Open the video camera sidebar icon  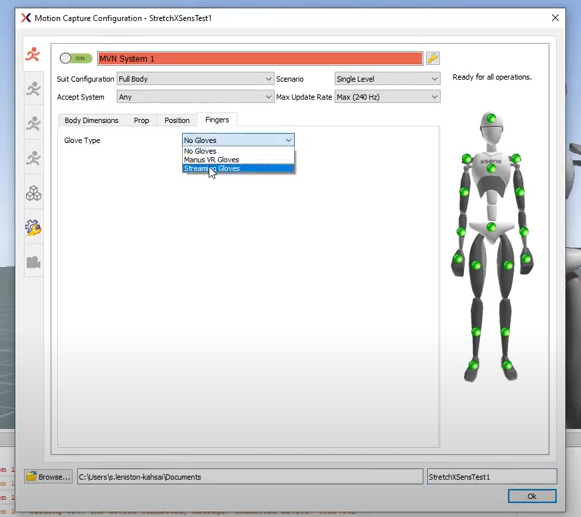[x=33, y=262]
